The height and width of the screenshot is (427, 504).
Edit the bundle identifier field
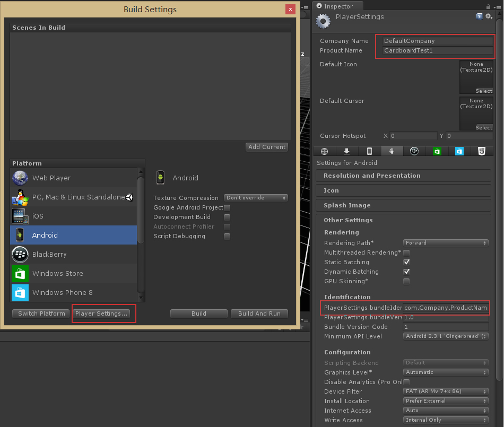[x=446, y=308]
